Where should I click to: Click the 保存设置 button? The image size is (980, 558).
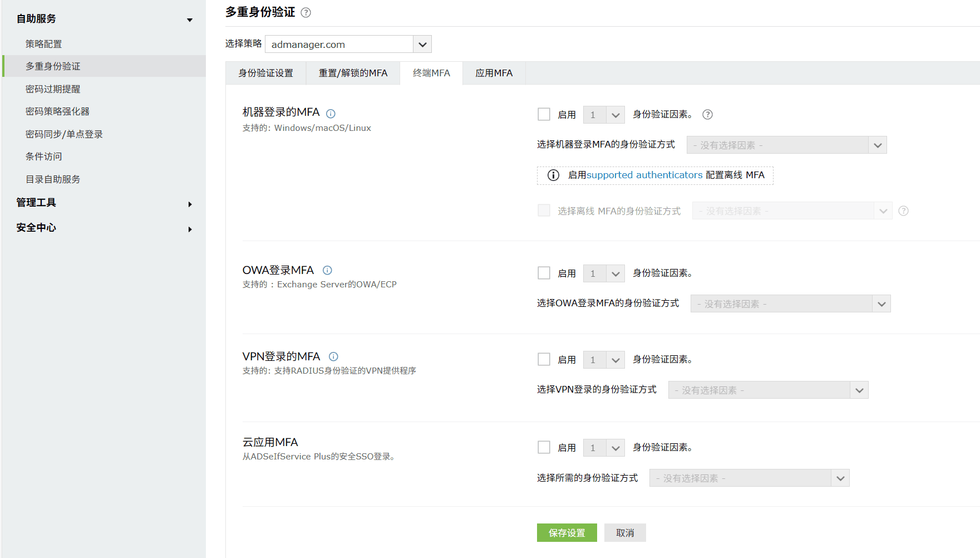(x=567, y=533)
